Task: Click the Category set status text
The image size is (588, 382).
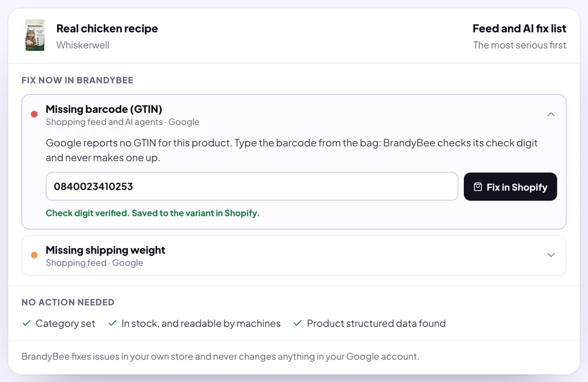Action: click(x=65, y=323)
